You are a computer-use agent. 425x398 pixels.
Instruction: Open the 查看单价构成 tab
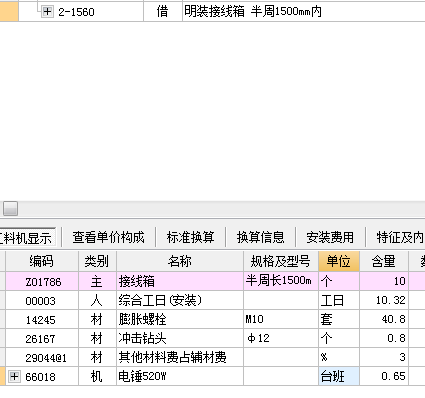tap(109, 238)
